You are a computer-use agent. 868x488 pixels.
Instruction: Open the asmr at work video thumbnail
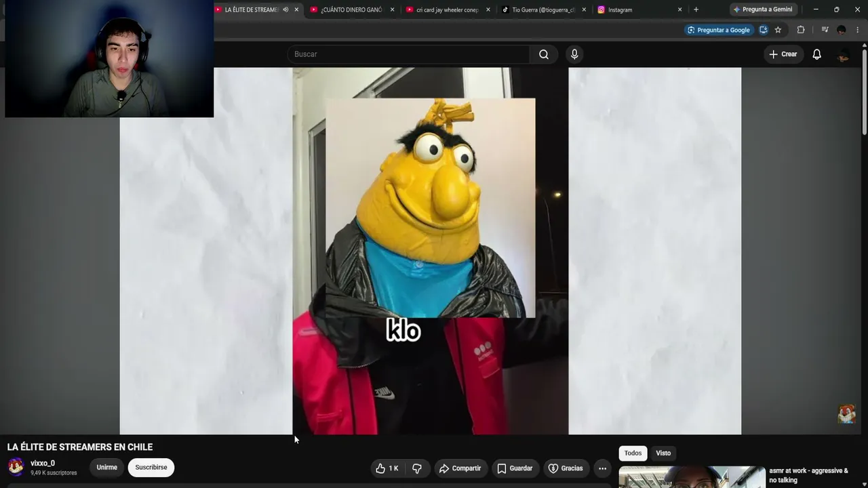coord(692,477)
